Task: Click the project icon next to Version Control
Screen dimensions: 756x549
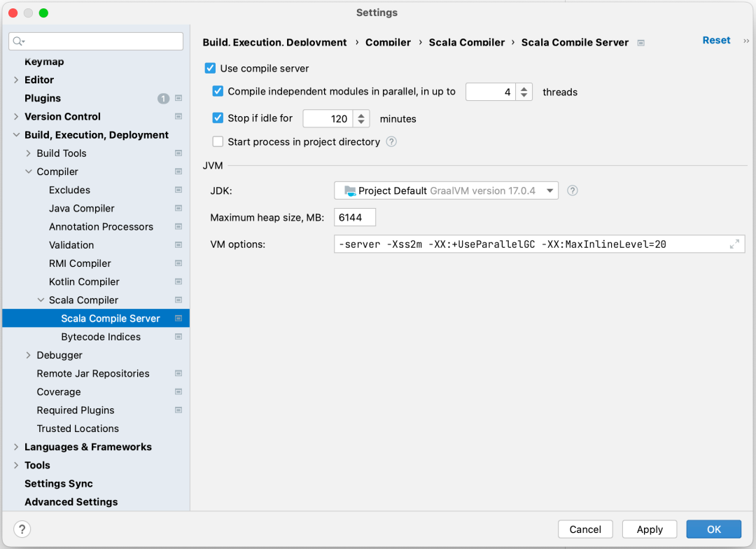Action: pyautogui.click(x=178, y=117)
